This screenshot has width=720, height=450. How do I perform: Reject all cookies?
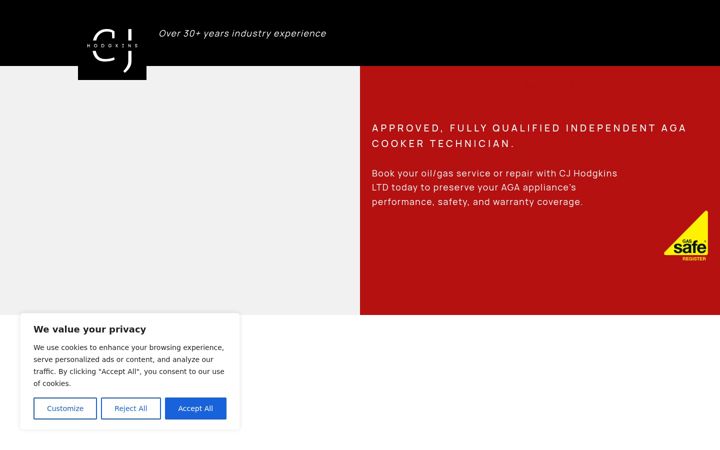(131, 408)
